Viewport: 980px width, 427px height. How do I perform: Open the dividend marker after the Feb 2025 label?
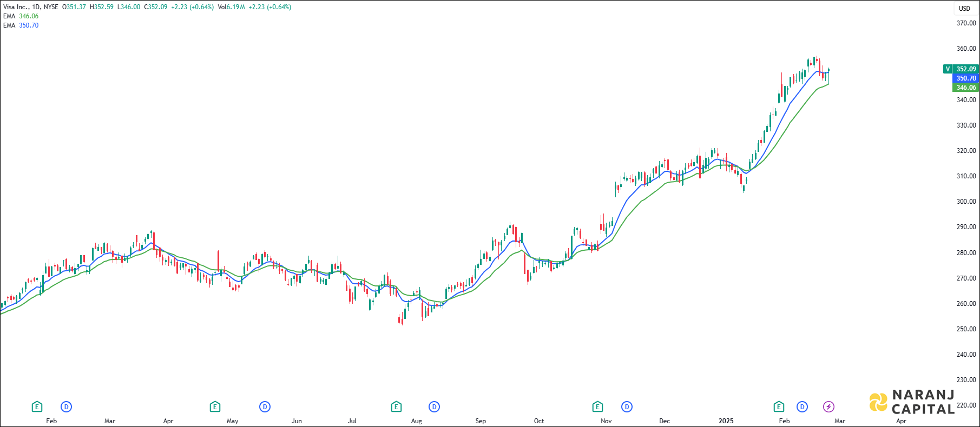tap(802, 406)
